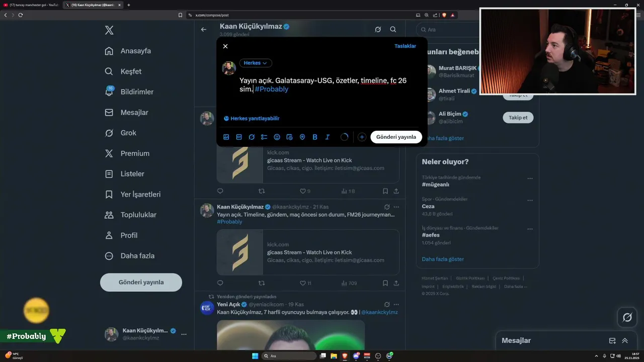Screen dimensions: 644x362
Task: Reload the page in browser
Action: (21, 15)
